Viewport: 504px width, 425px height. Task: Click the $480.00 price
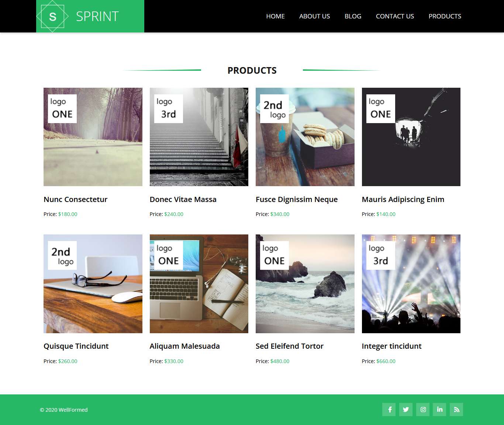tap(280, 361)
